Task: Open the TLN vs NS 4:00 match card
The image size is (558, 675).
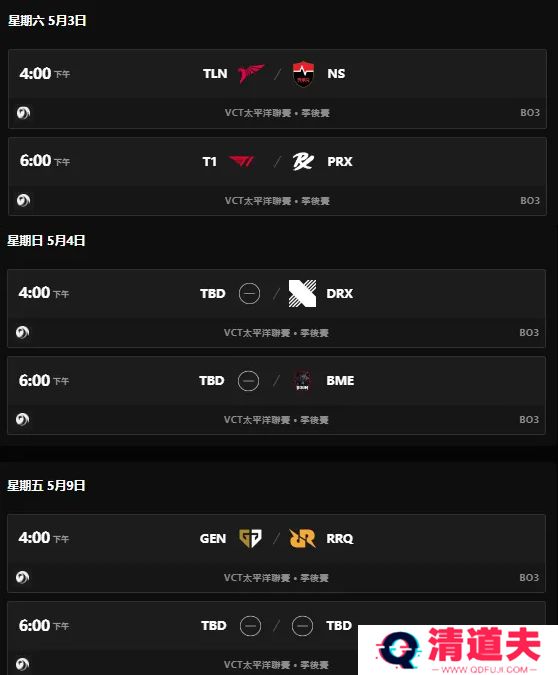Action: click(x=277, y=89)
